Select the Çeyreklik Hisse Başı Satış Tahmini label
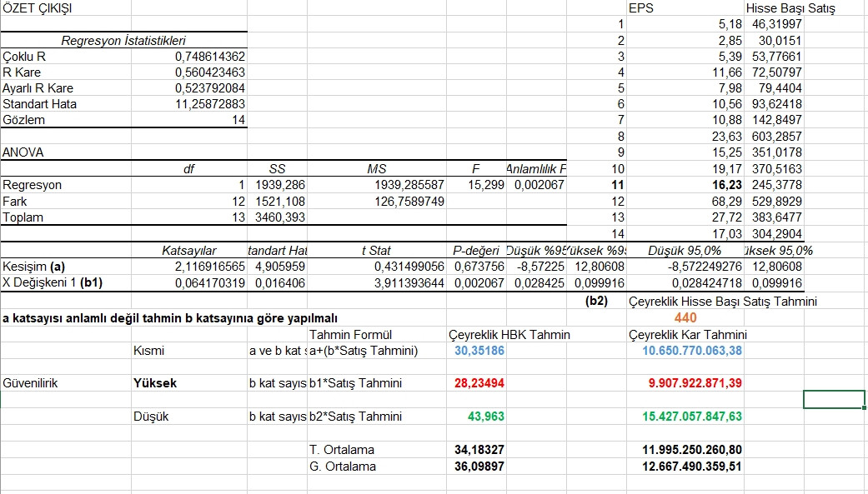Screen dimensions: 868x494 [723, 302]
